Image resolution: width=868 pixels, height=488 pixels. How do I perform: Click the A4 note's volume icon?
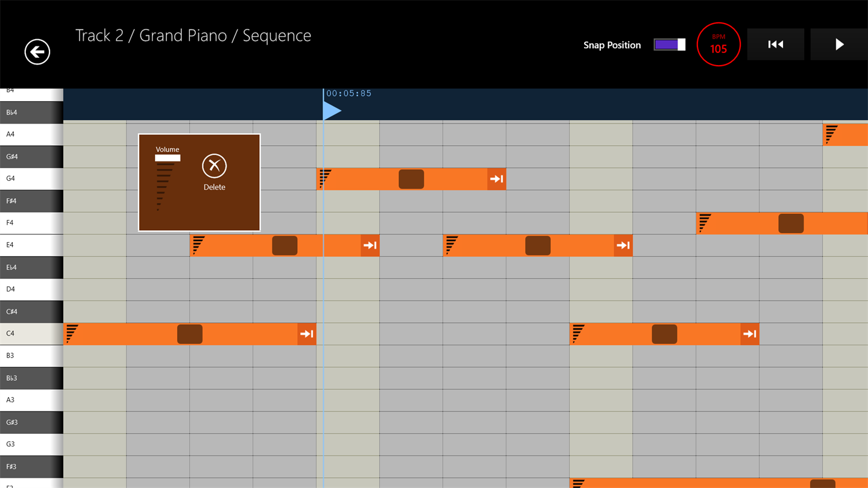tap(831, 134)
